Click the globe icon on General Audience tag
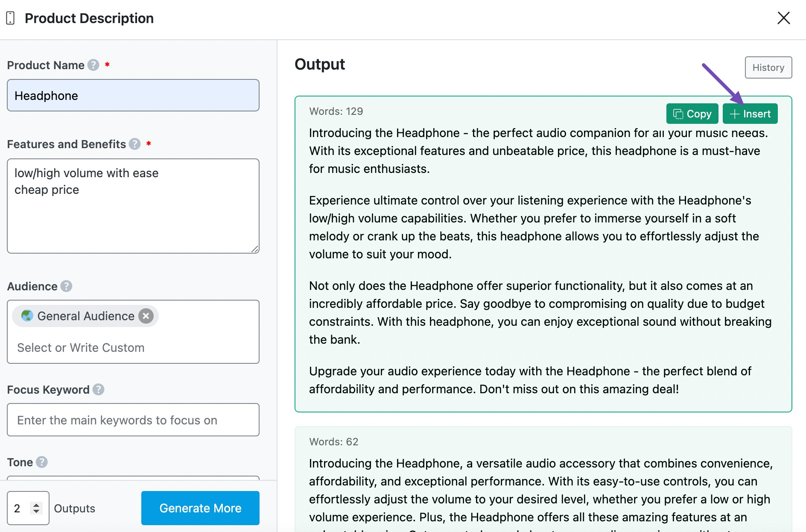The height and width of the screenshot is (532, 806). [x=28, y=316]
